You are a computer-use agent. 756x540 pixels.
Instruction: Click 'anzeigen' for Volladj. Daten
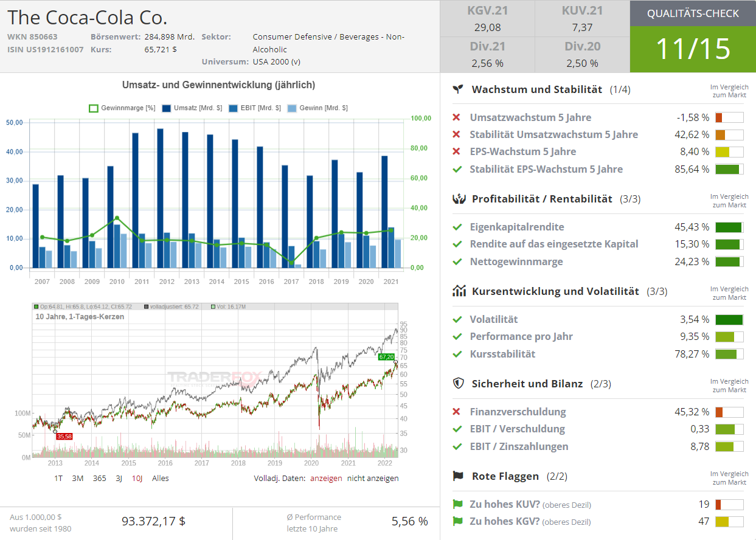(326, 479)
